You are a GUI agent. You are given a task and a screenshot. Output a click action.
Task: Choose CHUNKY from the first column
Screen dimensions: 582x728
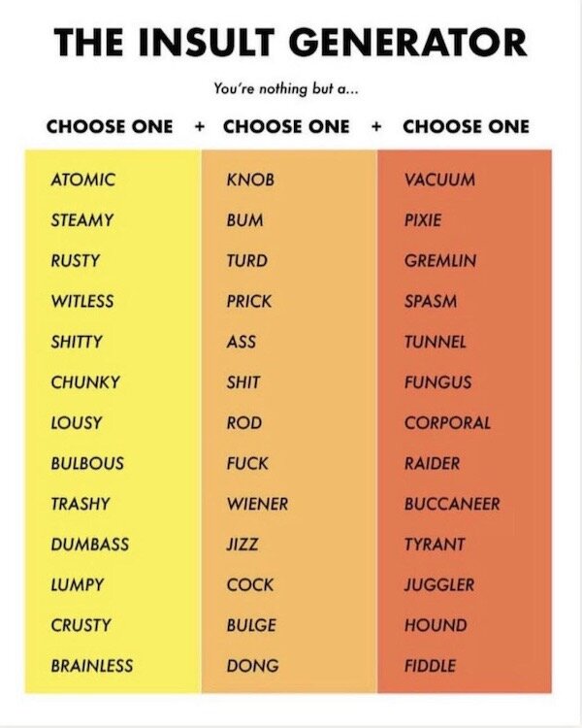tap(85, 382)
